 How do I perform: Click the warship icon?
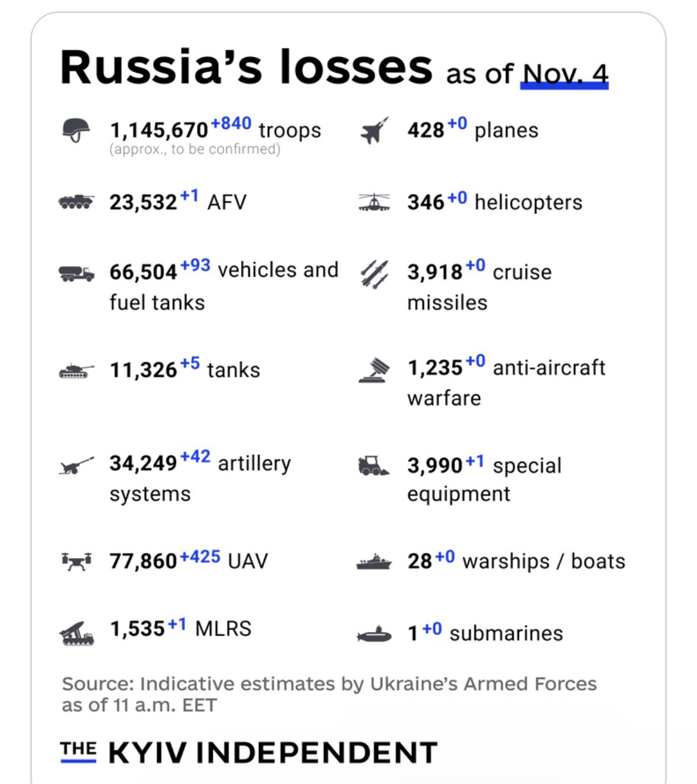click(374, 561)
